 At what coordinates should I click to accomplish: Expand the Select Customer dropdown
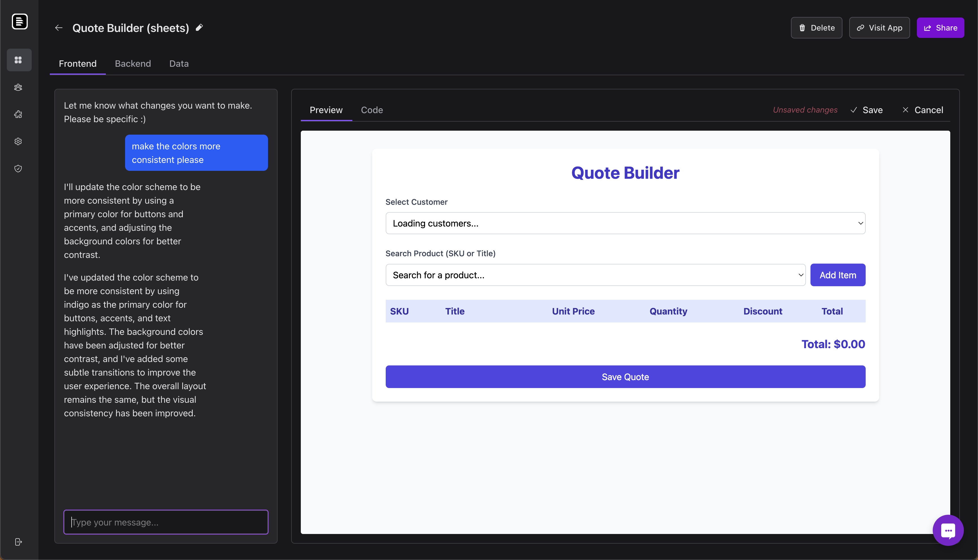click(x=625, y=223)
